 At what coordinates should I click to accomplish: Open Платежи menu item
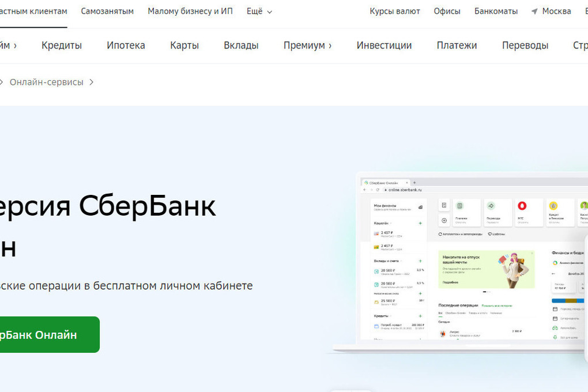pyautogui.click(x=457, y=46)
